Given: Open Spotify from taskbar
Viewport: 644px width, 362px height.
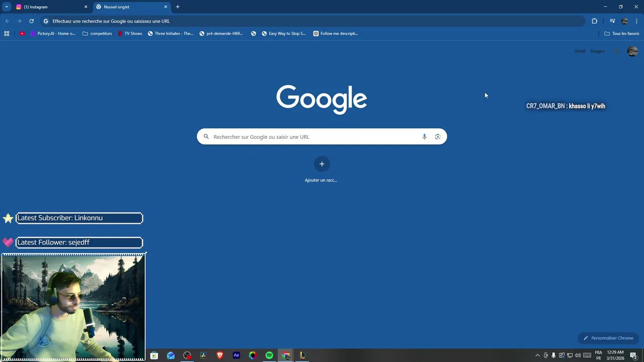Looking at the screenshot, I should click(x=269, y=355).
